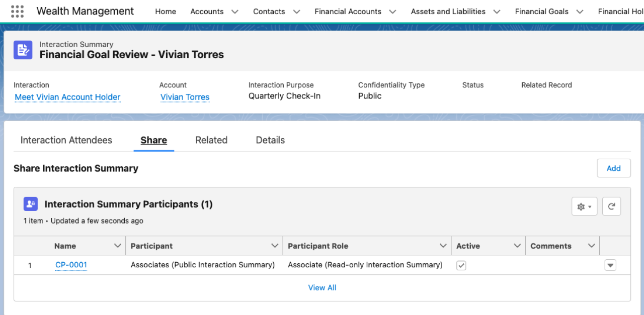Open row actions dropdown for CP-0001
The height and width of the screenshot is (315, 644).
(x=610, y=265)
